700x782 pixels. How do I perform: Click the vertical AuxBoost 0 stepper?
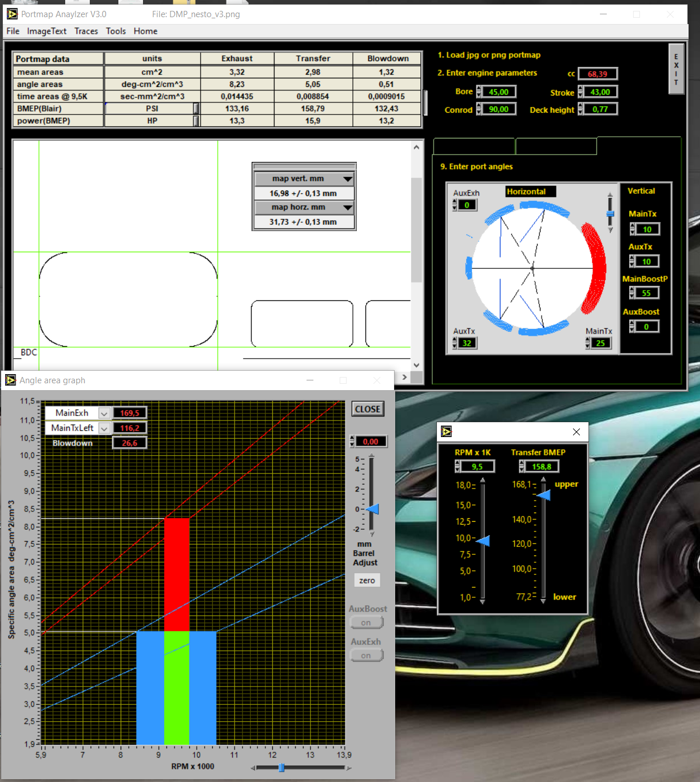632,327
